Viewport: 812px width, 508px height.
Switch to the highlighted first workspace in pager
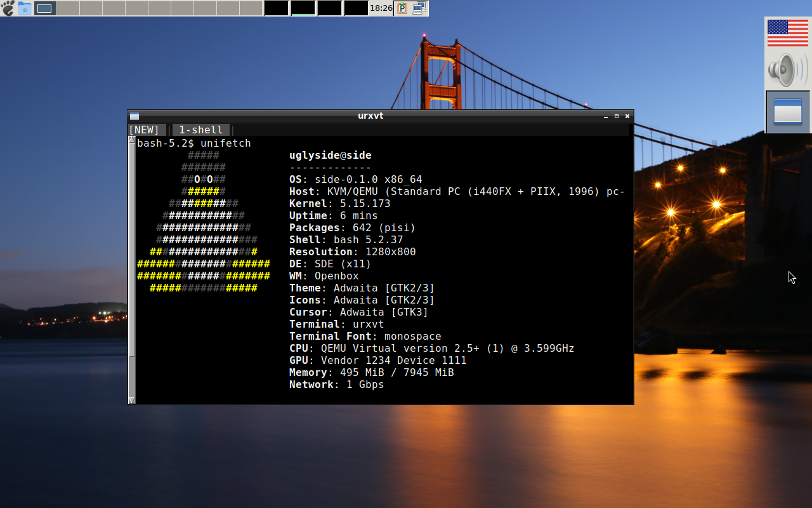[45, 8]
